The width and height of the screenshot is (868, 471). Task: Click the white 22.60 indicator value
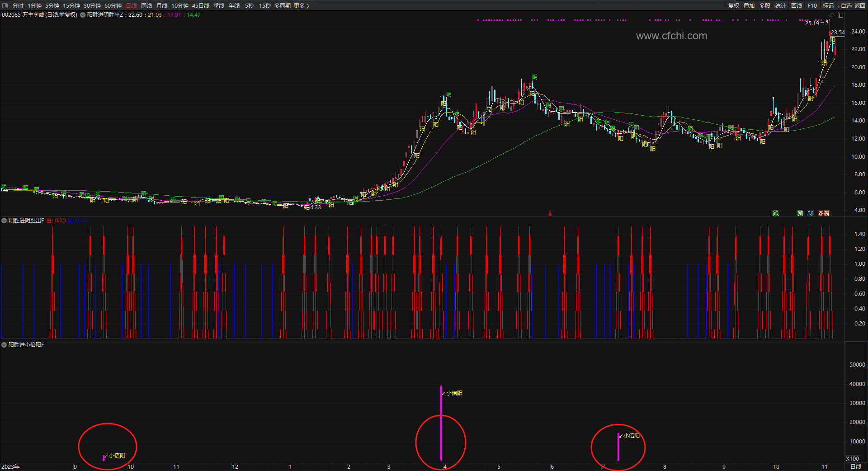pyautogui.click(x=135, y=15)
